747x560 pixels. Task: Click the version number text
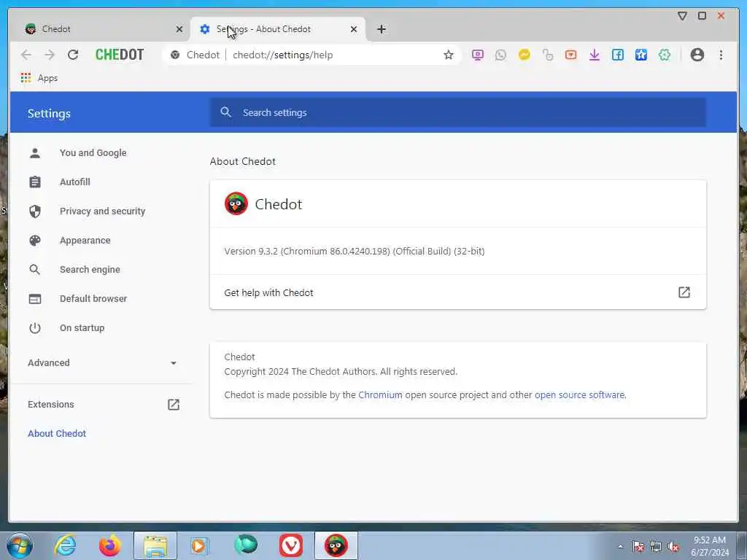coord(355,251)
